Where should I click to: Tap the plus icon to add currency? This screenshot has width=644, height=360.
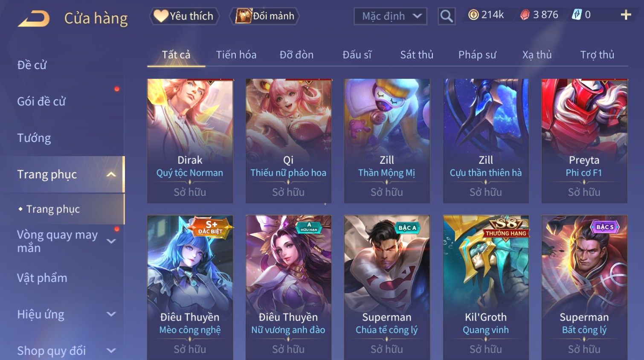point(626,15)
